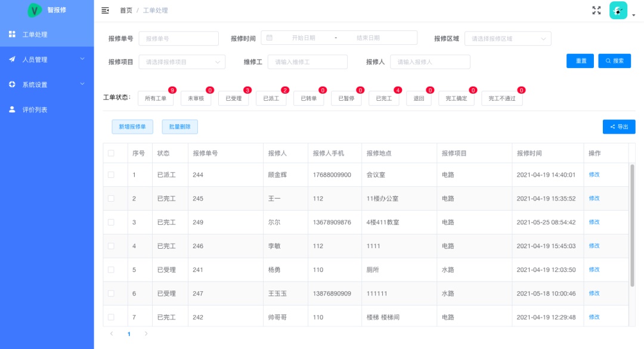
Task: Click the 评价列表 person icon
Action: click(12, 110)
